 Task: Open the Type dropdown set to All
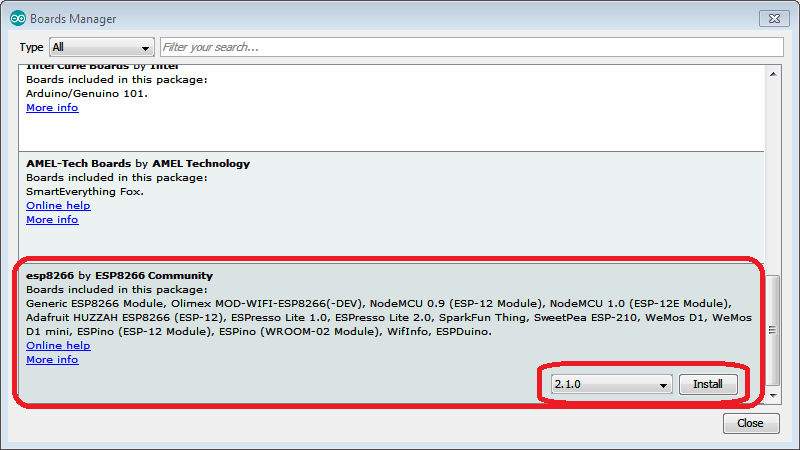point(102,47)
